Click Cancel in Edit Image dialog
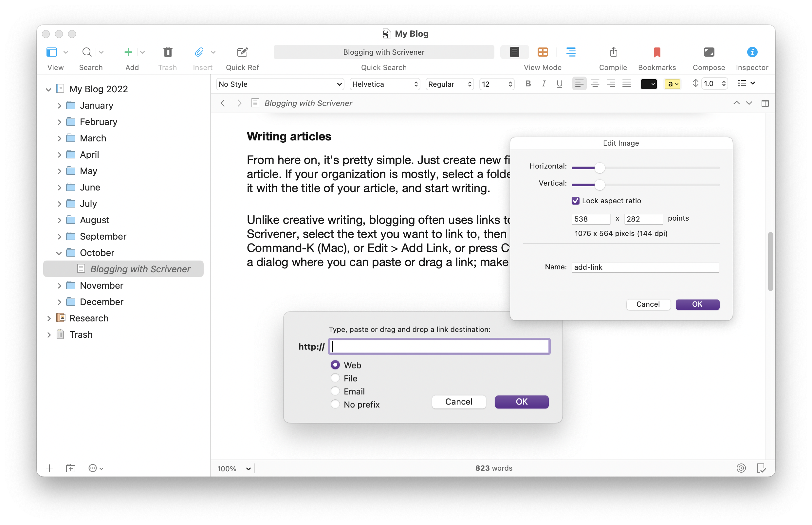The width and height of the screenshot is (812, 525). pyautogui.click(x=648, y=304)
